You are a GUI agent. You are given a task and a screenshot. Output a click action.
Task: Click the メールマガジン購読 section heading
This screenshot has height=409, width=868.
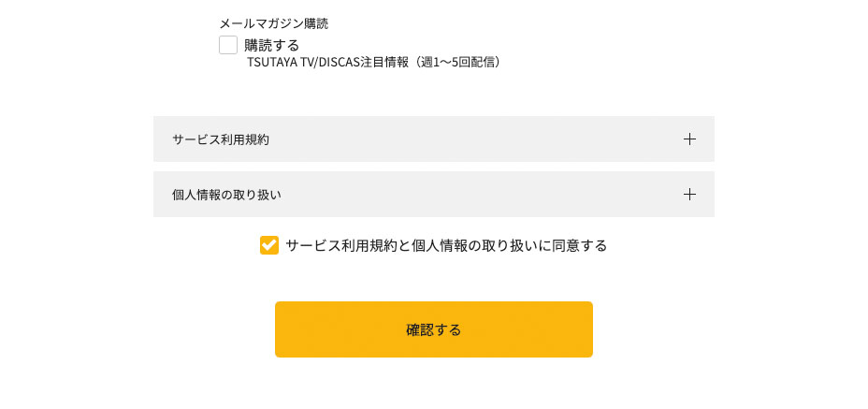pyautogui.click(x=273, y=23)
